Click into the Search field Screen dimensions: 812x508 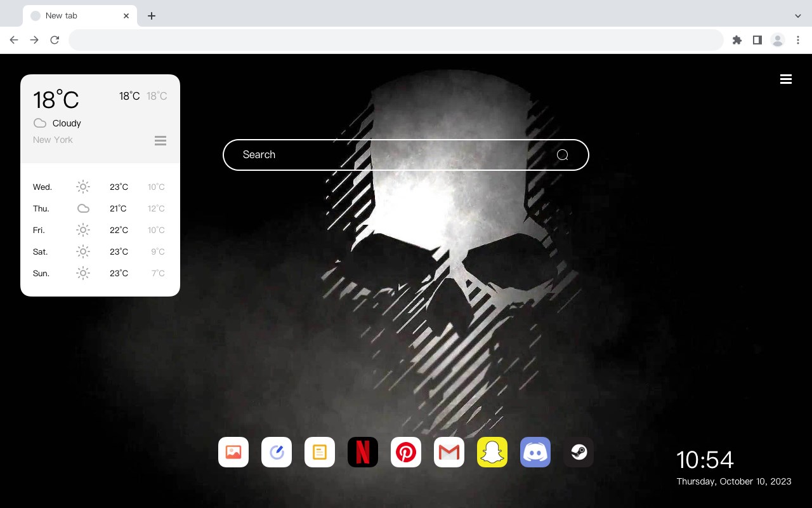[406, 155]
